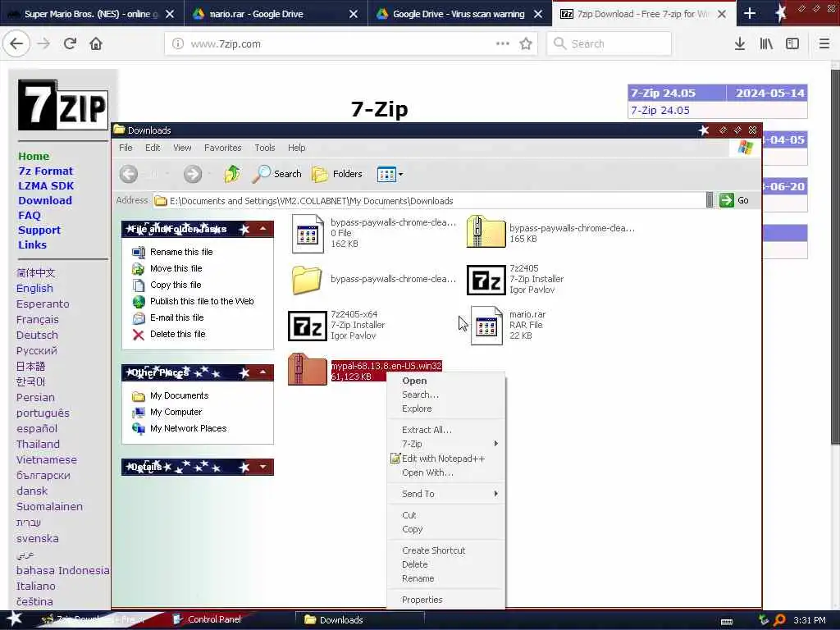Image resolution: width=840 pixels, height=630 pixels.
Task: Open the Explorer Tools menu
Action: click(x=265, y=148)
